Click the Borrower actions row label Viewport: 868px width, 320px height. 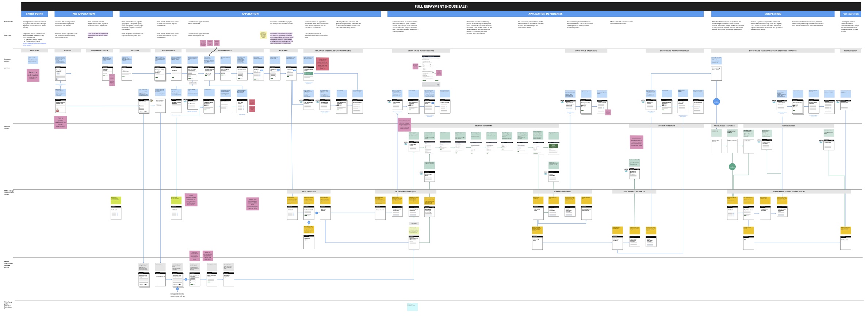coord(7,60)
